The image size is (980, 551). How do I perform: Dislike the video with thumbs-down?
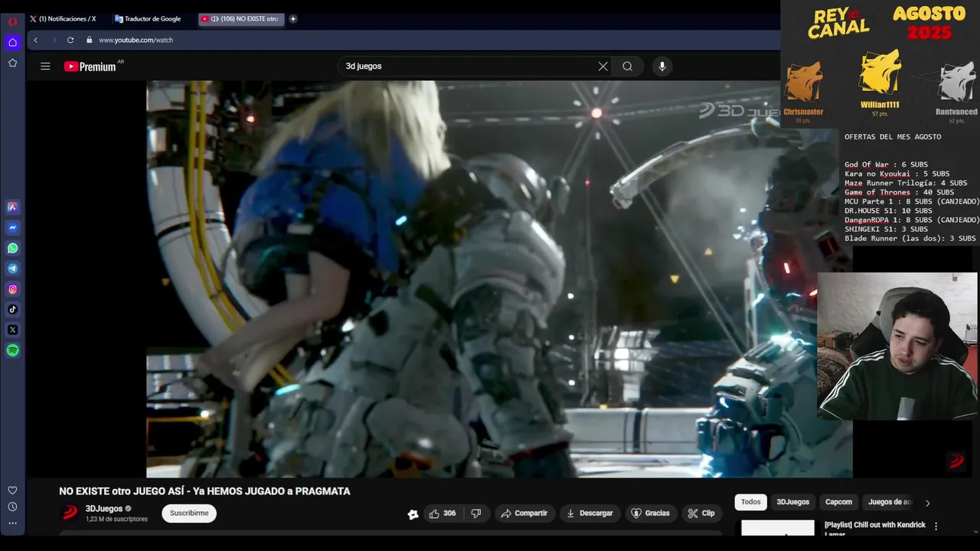click(x=475, y=514)
